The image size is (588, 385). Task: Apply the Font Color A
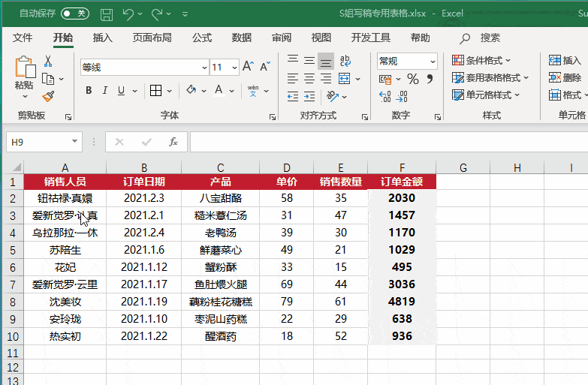click(x=219, y=90)
